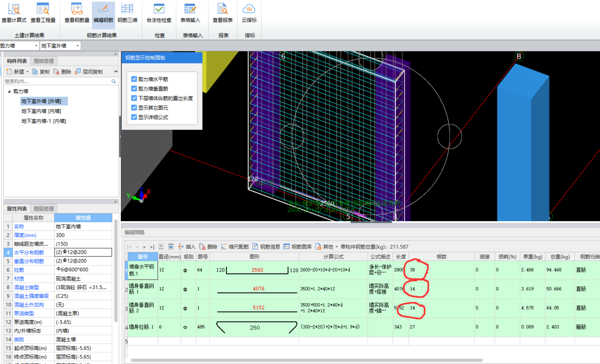This screenshot has height=364, width=600.
Task: Click the 根数 column header
Action: [x=441, y=256]
